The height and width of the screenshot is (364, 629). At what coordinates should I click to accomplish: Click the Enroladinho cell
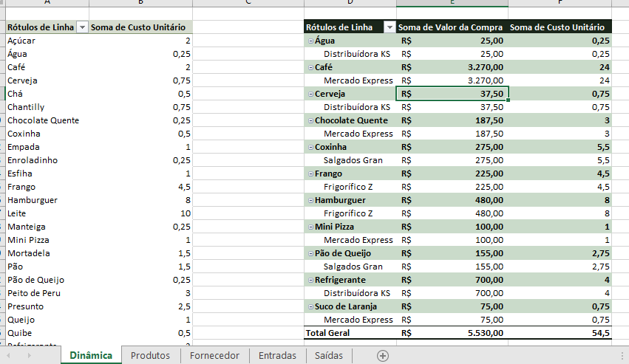tap(47, 160)
